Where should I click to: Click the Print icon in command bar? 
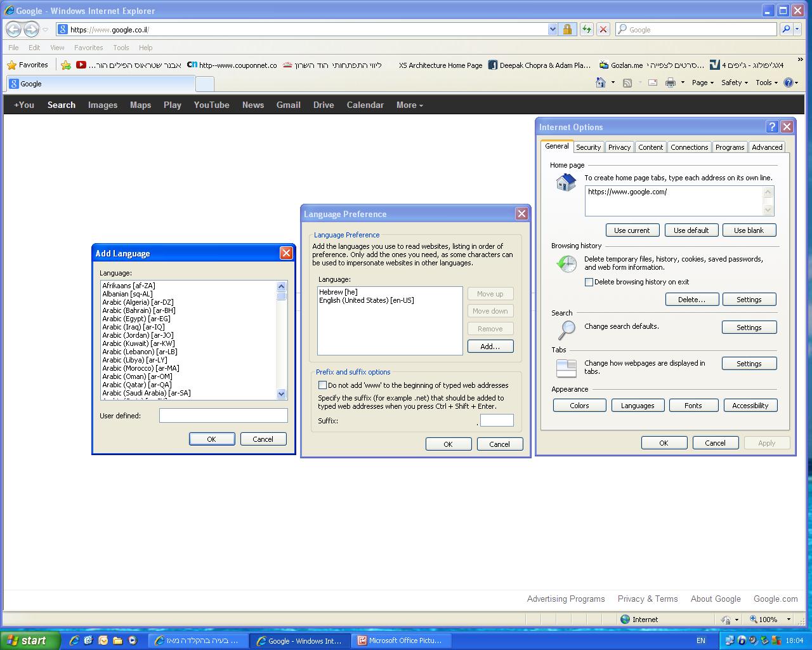coord(670,83)
